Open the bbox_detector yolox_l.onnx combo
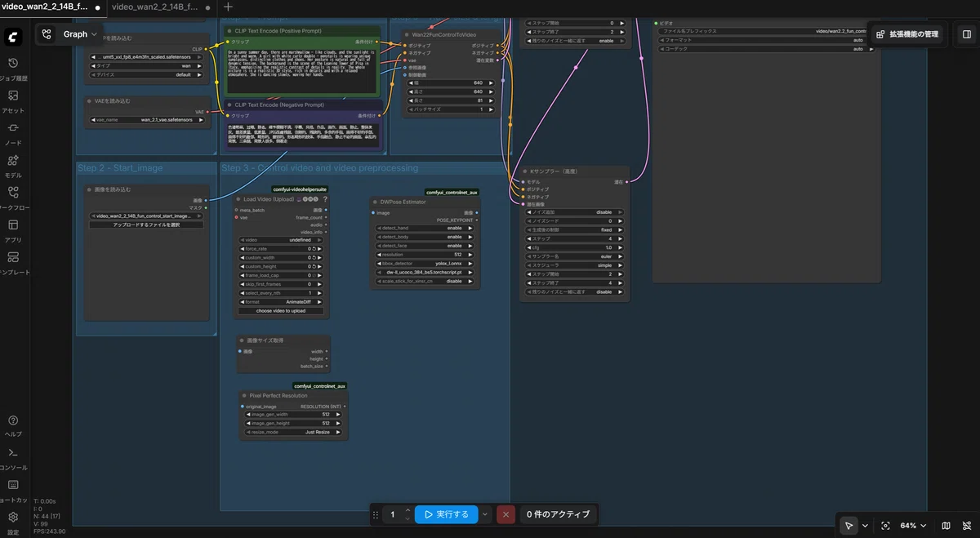The height and width of the screenshot is (538, 980). pyautogui.click(x=424, y=264)
